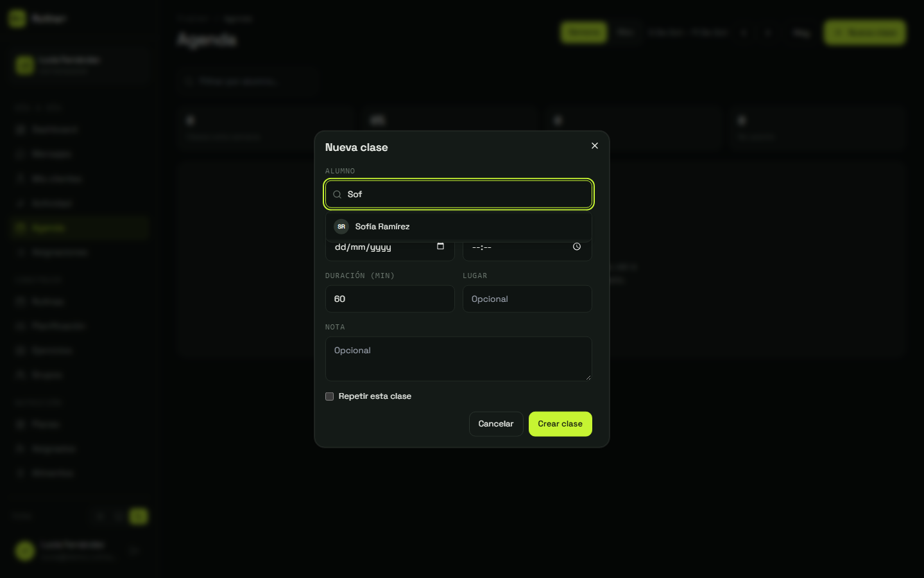Click the search icon in the Alumno field
The width and height of the screenshot is (924, 578).
click(337, 195)
